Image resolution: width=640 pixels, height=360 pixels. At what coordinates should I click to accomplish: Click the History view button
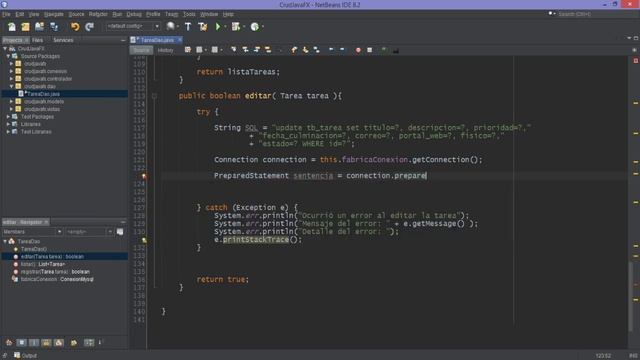(165, 50)
